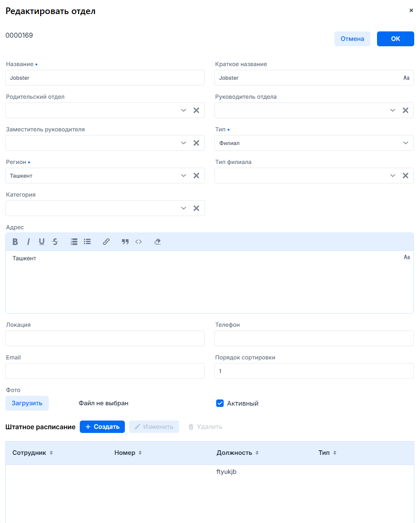Viewport: 420px width, 523px height.
Task: Sort table by Должность column
Action: tap(257, 453)
